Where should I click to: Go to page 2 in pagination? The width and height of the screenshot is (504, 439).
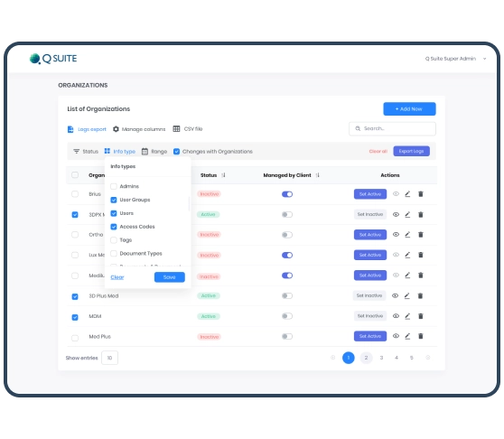(366, 358)
